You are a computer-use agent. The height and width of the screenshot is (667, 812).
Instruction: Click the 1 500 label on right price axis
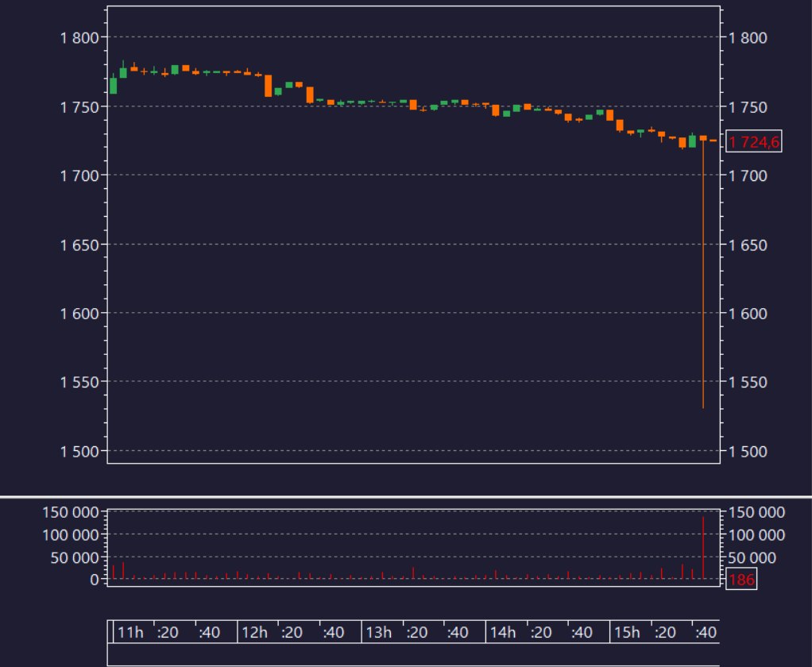[x=748, y=452]
